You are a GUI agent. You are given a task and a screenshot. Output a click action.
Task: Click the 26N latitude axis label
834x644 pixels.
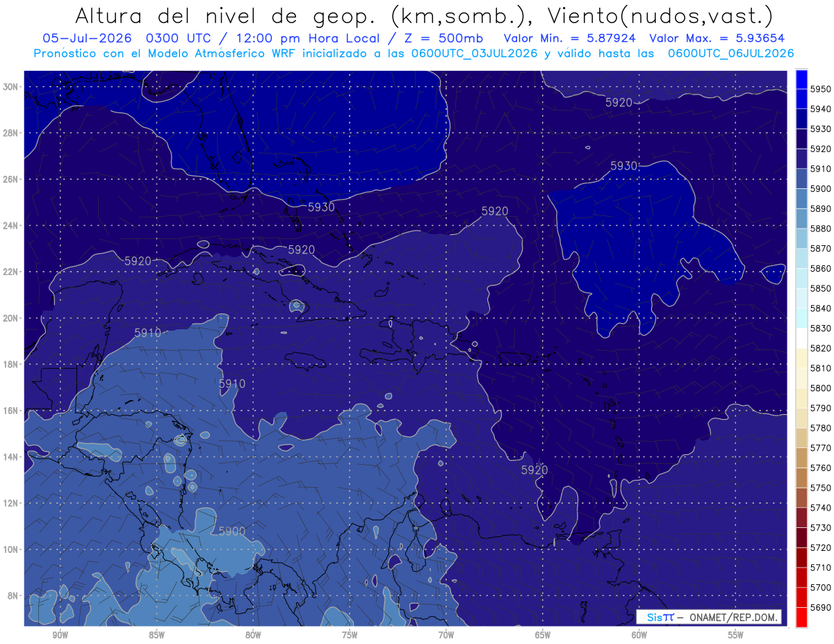[x=12, y=179]
